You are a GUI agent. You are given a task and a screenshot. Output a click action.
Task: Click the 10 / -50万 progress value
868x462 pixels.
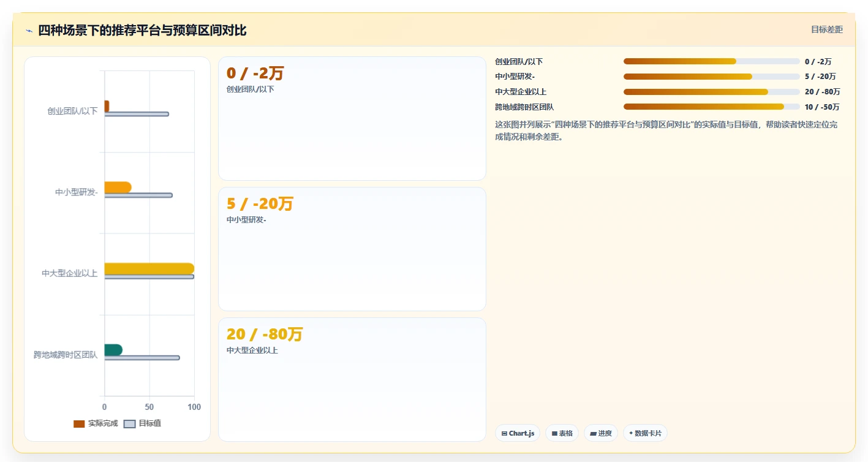(x=822, y=107)
